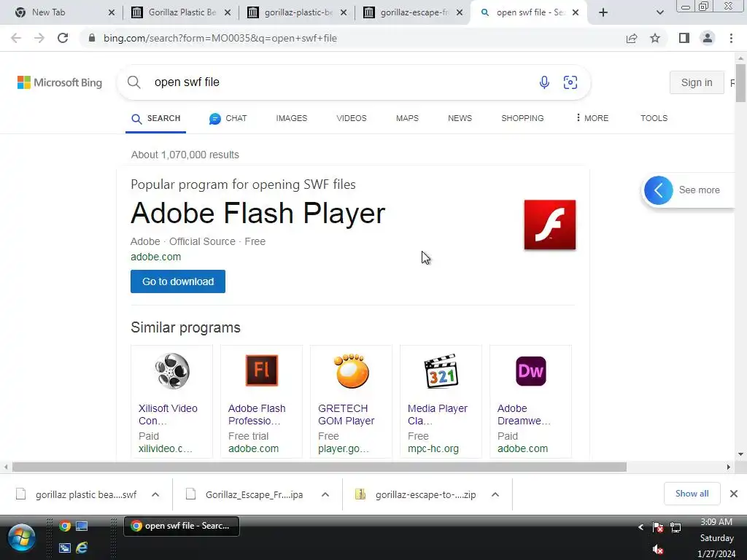Show hidden tray icons arrow
The image size is (747, 560).
pyautogui.click(x=640, y=527)
